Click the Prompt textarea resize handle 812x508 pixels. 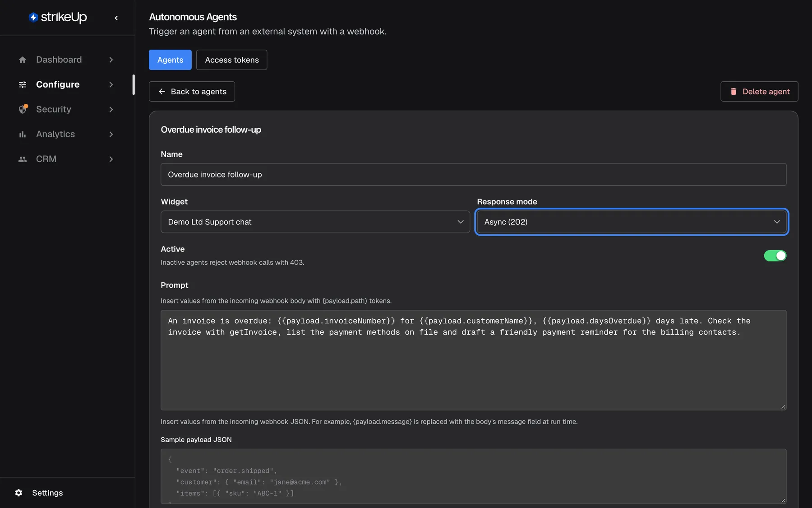(783, 407)
